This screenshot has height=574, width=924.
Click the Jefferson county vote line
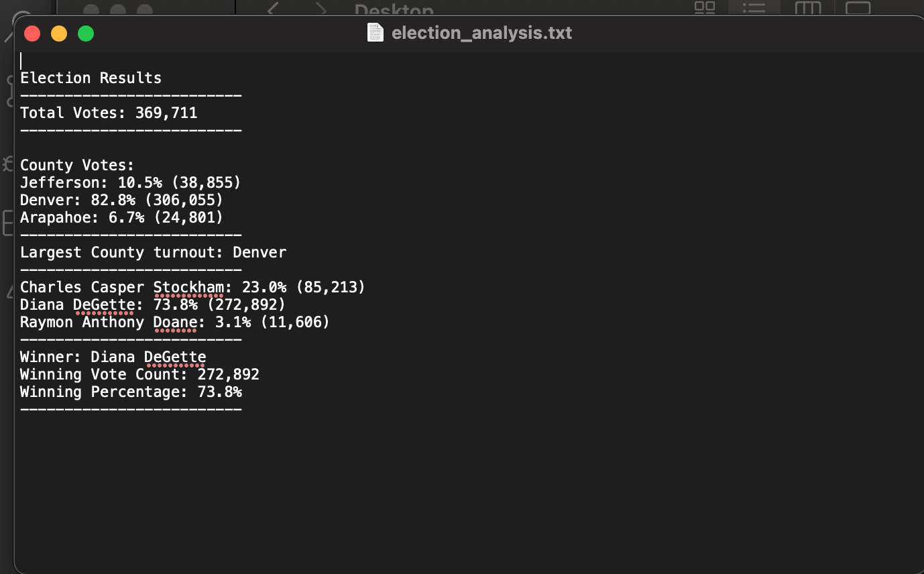(129, 182)
